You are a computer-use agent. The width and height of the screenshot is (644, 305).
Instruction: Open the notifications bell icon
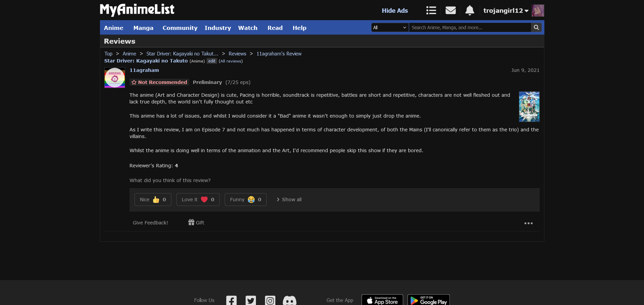(470, 10)
